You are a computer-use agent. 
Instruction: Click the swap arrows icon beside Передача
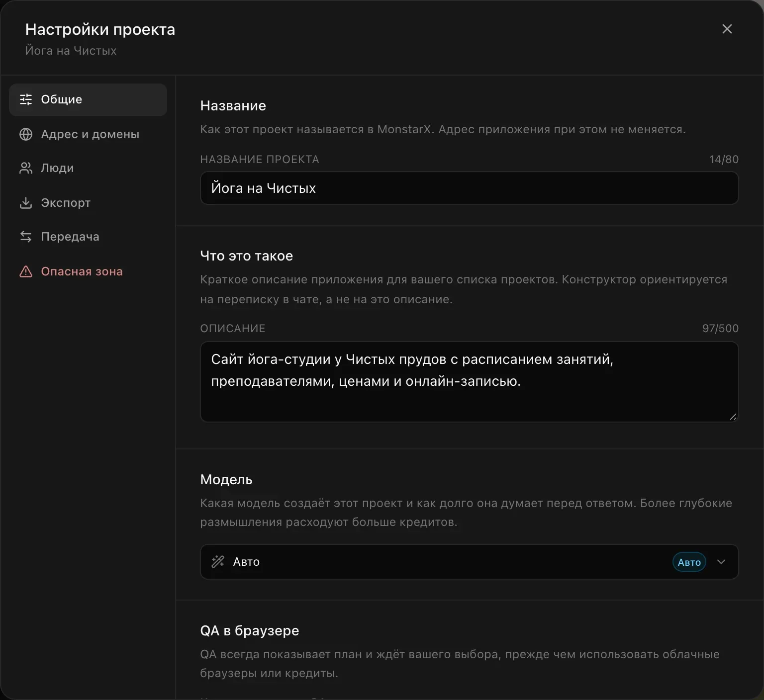pos(26,237)
